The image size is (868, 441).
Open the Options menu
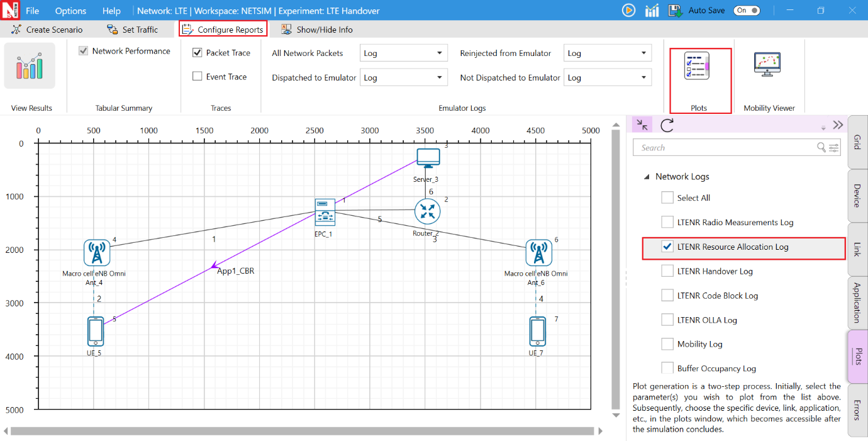70,11
